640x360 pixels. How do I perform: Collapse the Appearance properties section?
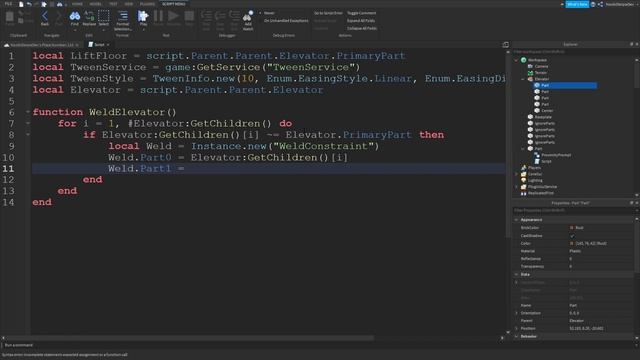pyautogui.click(x=516, y=220)
